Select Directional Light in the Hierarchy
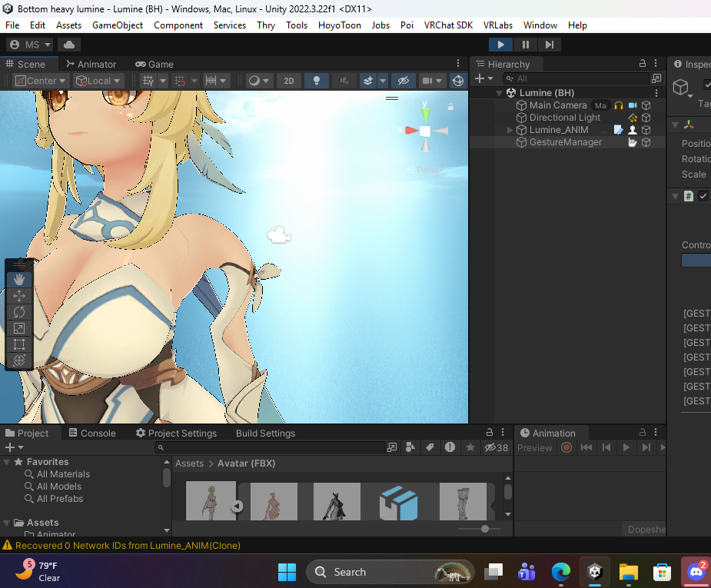This screenshot has width=711, height=588. coord(566,118)
